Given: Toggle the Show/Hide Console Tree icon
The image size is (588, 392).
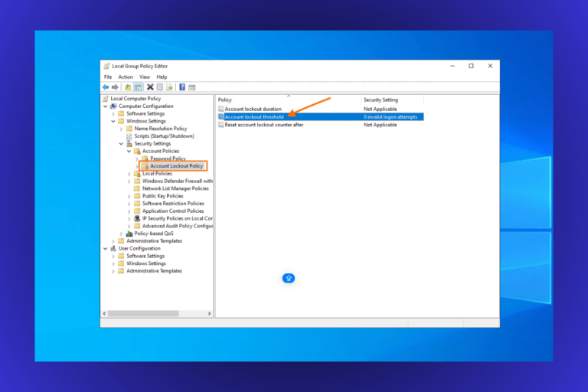Looking at the screenshot, I should tap(138, 87).
